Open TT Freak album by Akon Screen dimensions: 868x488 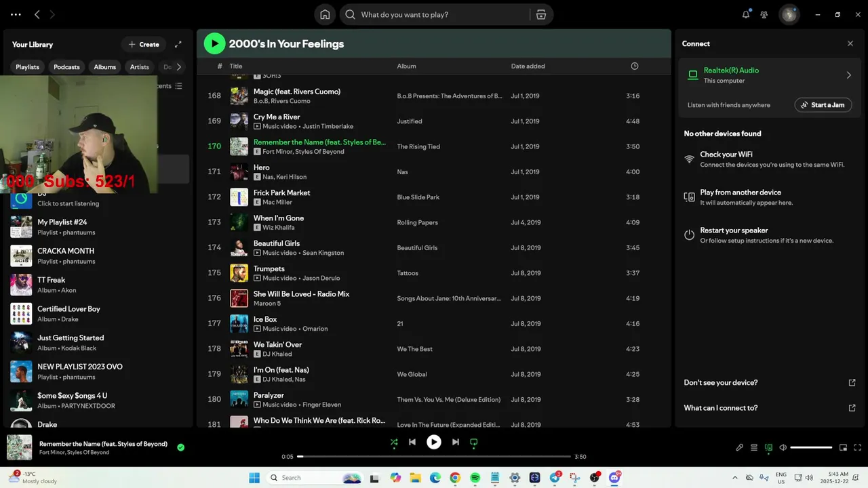point(99,285)
